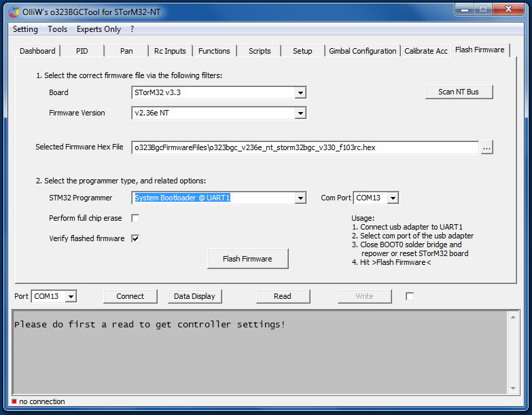Screen dimensions: 532x415
Task: Open the Gimbal Configuration tab
Action: 362,51
